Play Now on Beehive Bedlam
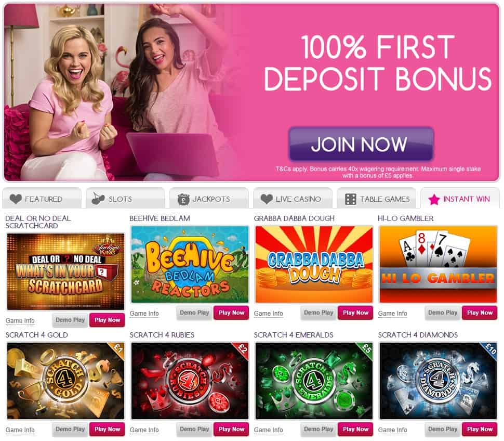This screenshot has width=504, height=441. [x=231, y=313]
